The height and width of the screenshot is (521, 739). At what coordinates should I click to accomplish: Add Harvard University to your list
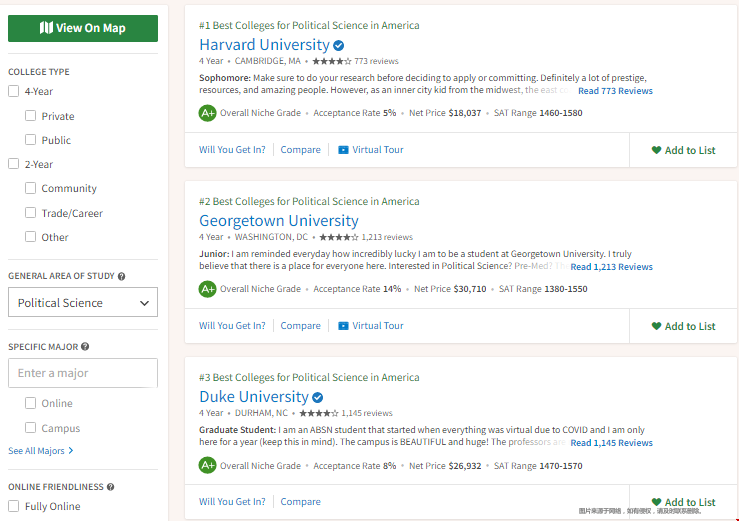683,150
